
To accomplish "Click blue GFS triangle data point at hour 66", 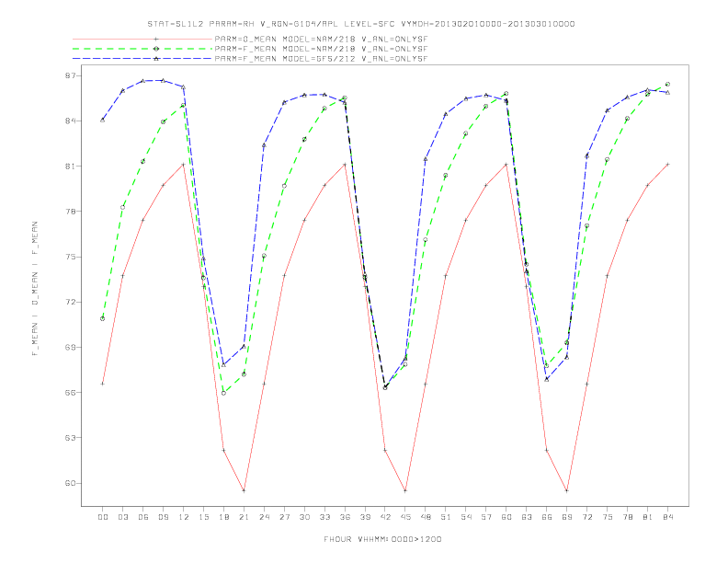I will click(x=547, y=379).
